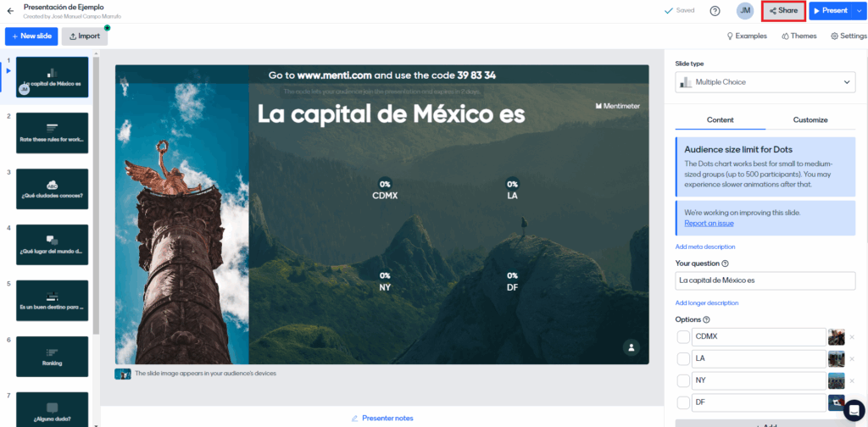The width and height of the screenshot is (868, 427).
Task: Open the Slide type Multiple Choice dropdown
Action: pos(765,82)
